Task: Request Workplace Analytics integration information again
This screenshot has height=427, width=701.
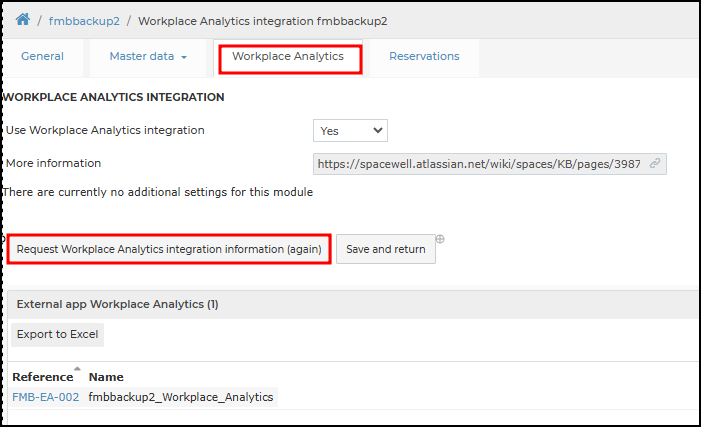Action: coord(169,249)
